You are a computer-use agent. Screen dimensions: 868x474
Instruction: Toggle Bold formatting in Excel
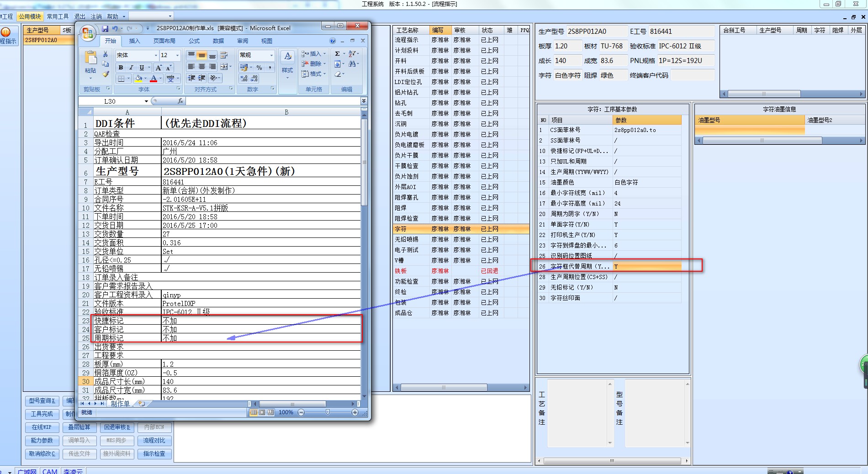pyautogui.click(x=121, y=68)
